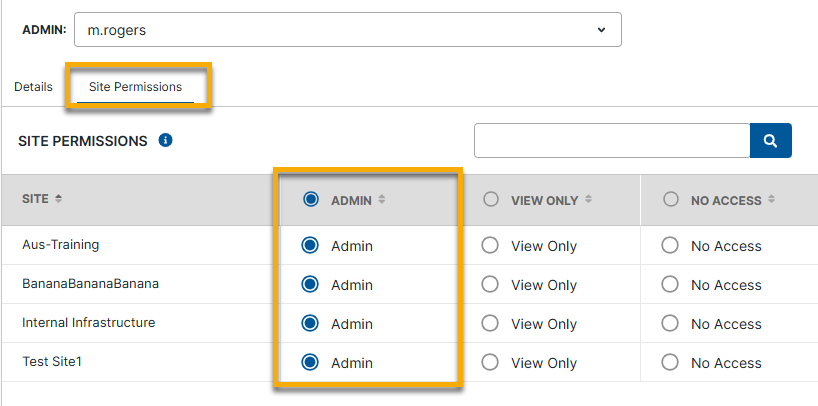The height and width of the screenshot is (406, 818).
Task: Sort by the NO ACCESS column arrows
Action: (772, 200)
